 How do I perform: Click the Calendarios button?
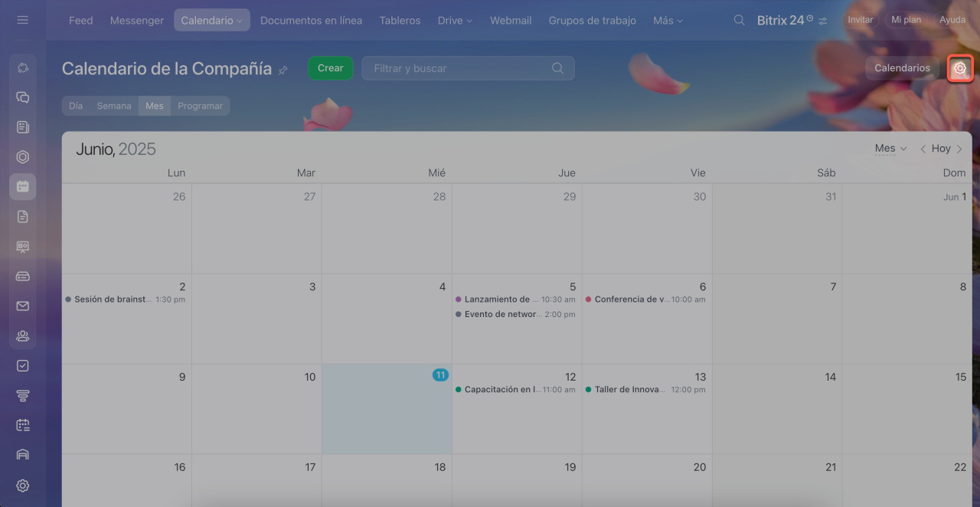(902, 68)
